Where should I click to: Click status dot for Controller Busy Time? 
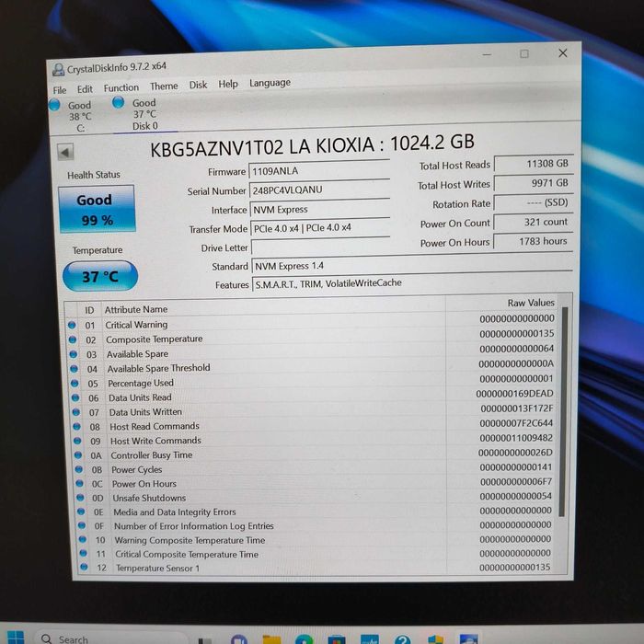[78, 455]
